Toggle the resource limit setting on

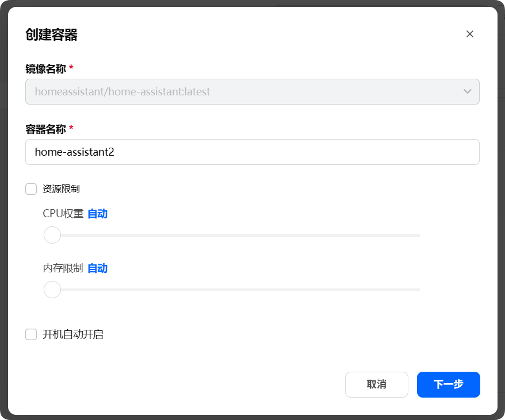[31, 188]
